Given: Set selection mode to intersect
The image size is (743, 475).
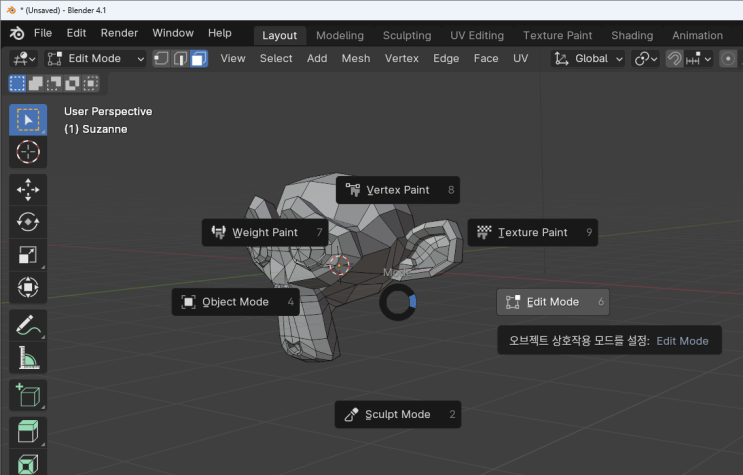Looking at the screenshot, I should (x=91, y=83).
